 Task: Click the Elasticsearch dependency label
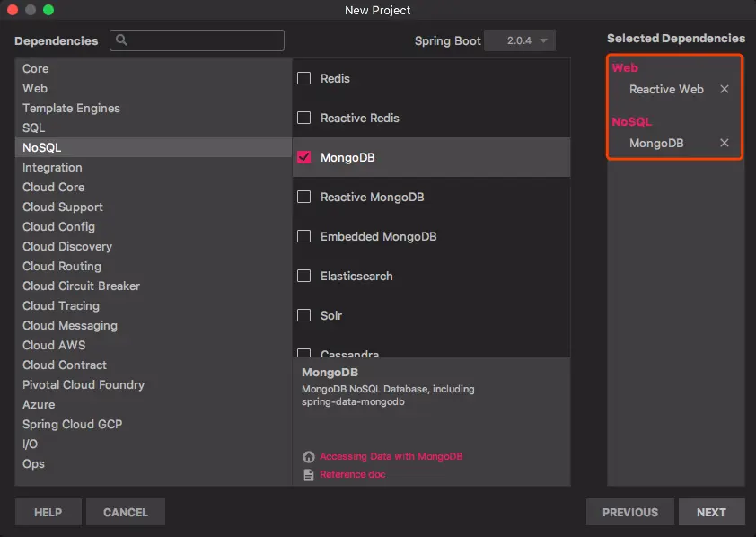tap(356, 277)
